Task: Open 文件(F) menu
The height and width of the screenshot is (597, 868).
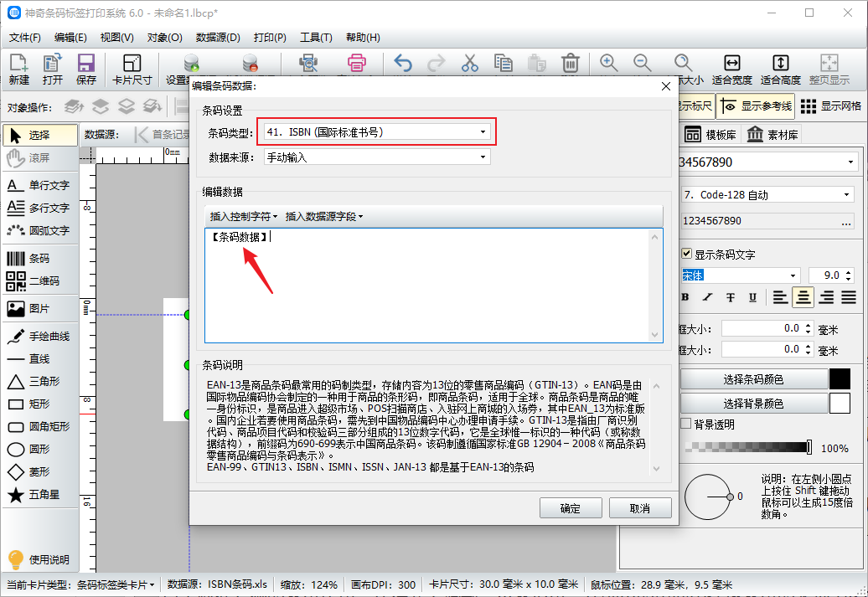Action: [x=25, y=38]
